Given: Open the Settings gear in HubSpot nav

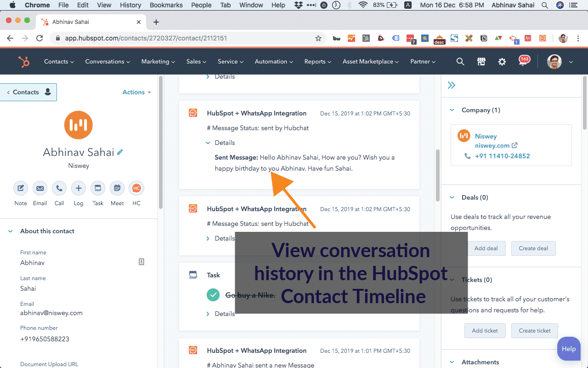Looking at the screenshot, I should pos(502,62).
